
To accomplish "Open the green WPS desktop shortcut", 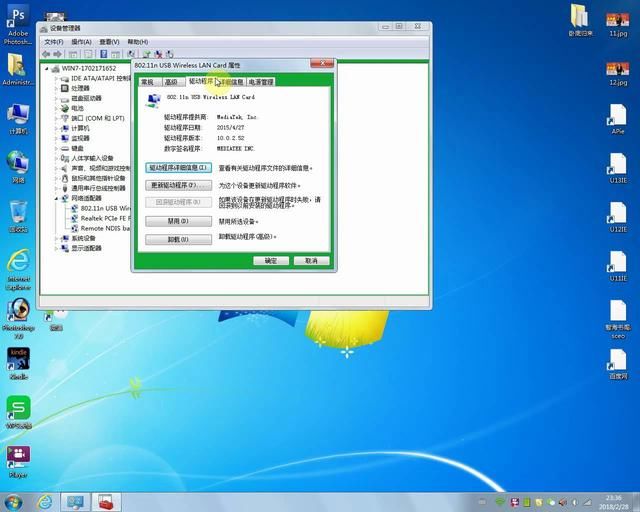I will (x=18, y=407).
